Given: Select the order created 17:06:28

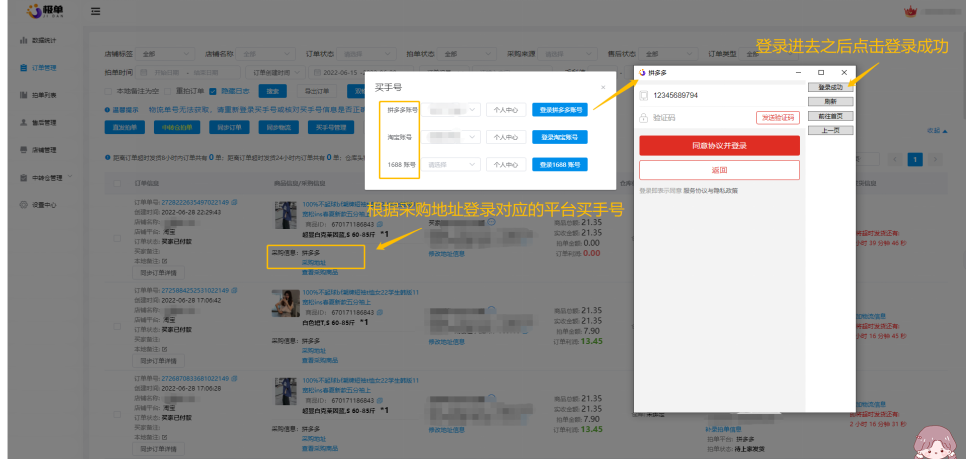Looking at the screenshot, I should click(x=117, y=413).
